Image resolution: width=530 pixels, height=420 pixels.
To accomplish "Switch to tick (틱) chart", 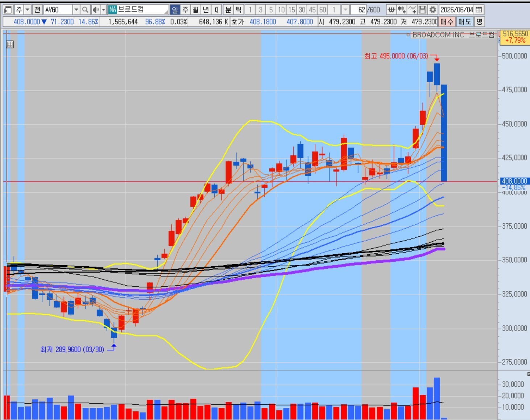I will click(239, 10).
